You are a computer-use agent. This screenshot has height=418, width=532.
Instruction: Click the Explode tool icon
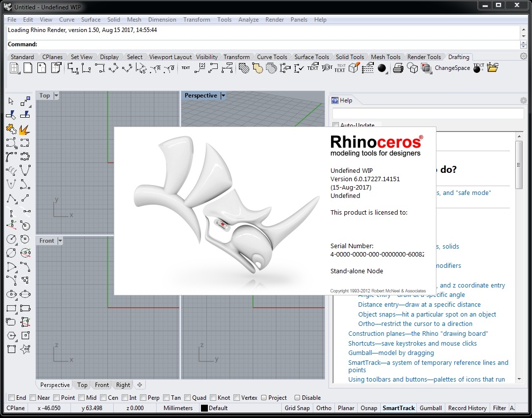click(x=25, y=129)
